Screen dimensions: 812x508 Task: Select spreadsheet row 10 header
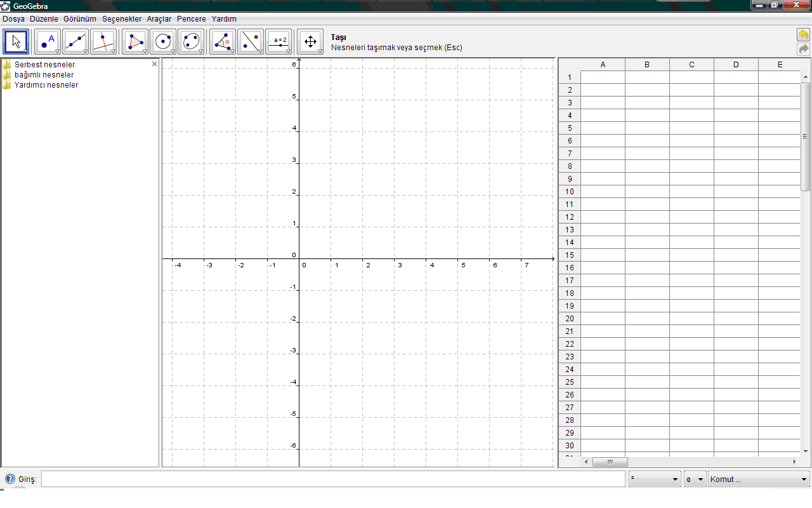[x=570, y=192]
